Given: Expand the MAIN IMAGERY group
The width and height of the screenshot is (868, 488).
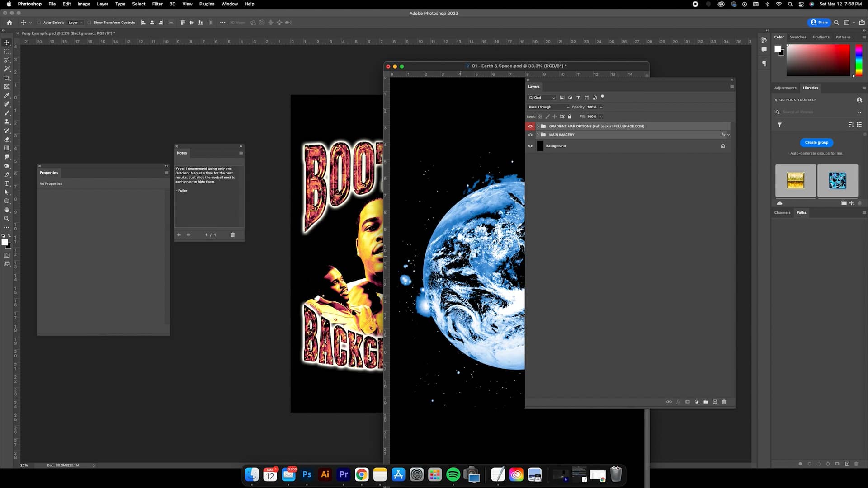Looking at the screenshot, I should click(537, 135).
